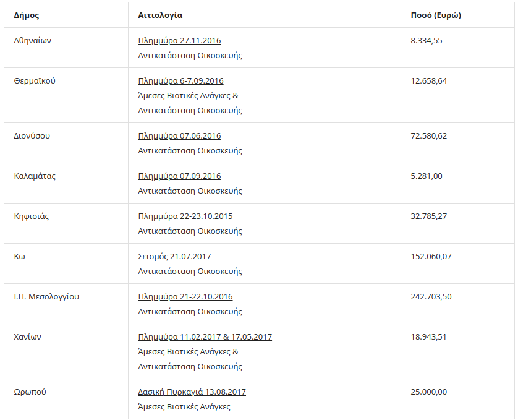Click the Σεισμός 21.07.2017 link
518x420 pixels.
(174, 257)
